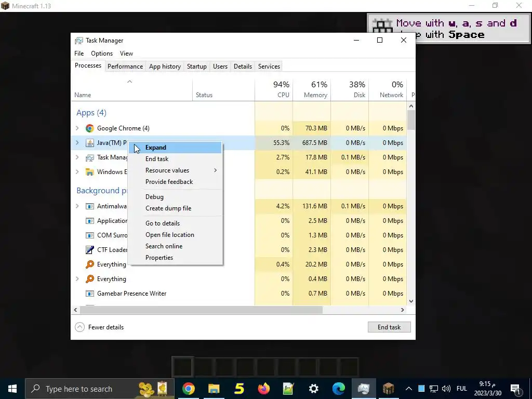Click the Type here to search box
This screenshot has width=532, height=399.
click(100, 389)
